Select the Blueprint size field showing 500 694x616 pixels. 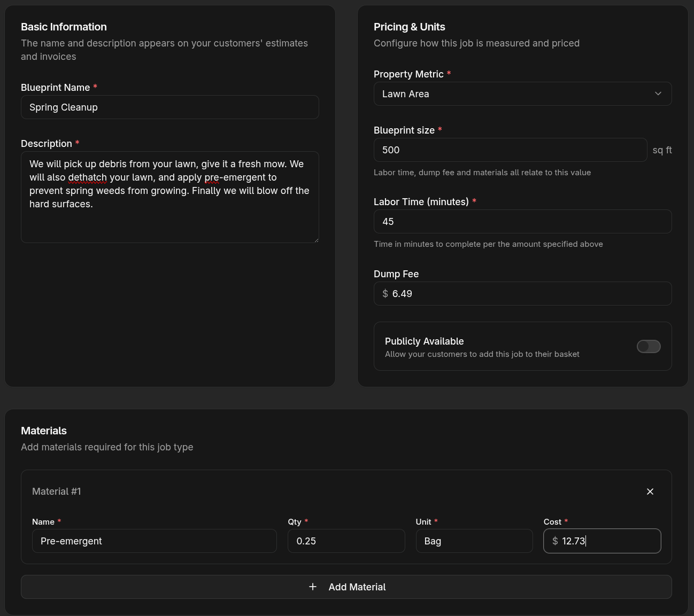pos(510,150)
